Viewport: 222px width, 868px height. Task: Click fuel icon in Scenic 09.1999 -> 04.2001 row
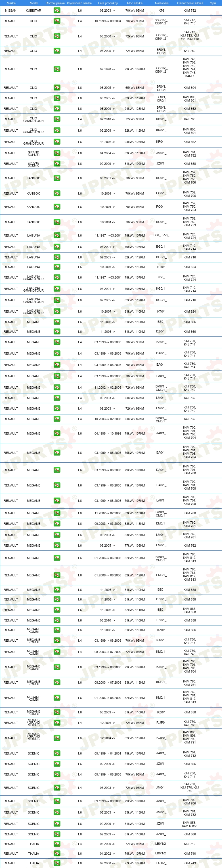[57, 753]
